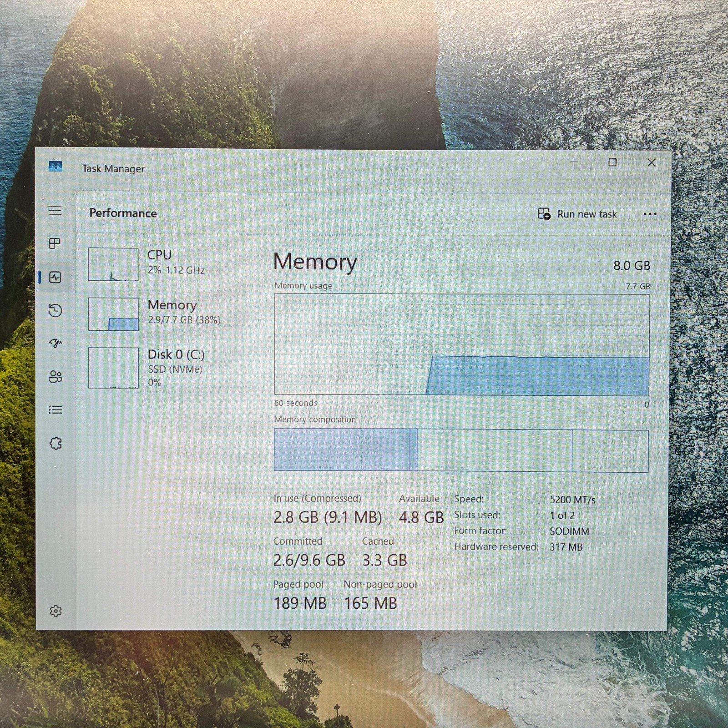The image size is (728, 728).
Task: Select the Performance page icon
Action: click(x=55, y=277)
